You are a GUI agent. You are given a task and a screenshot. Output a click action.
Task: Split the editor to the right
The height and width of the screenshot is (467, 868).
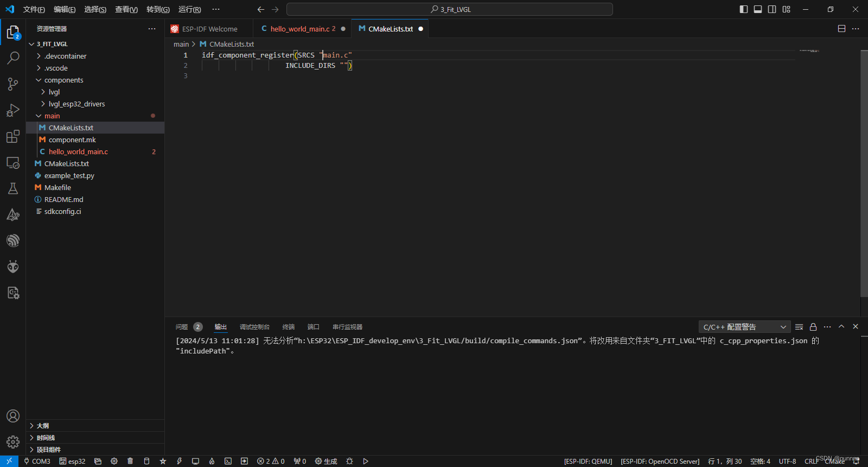tap(841, 29)
